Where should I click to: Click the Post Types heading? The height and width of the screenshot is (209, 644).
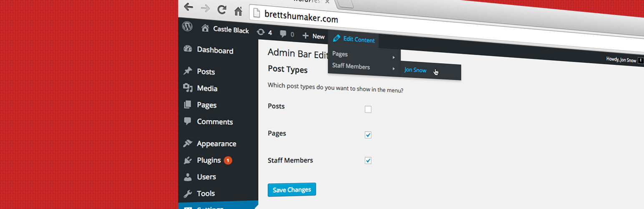(287, 69)
